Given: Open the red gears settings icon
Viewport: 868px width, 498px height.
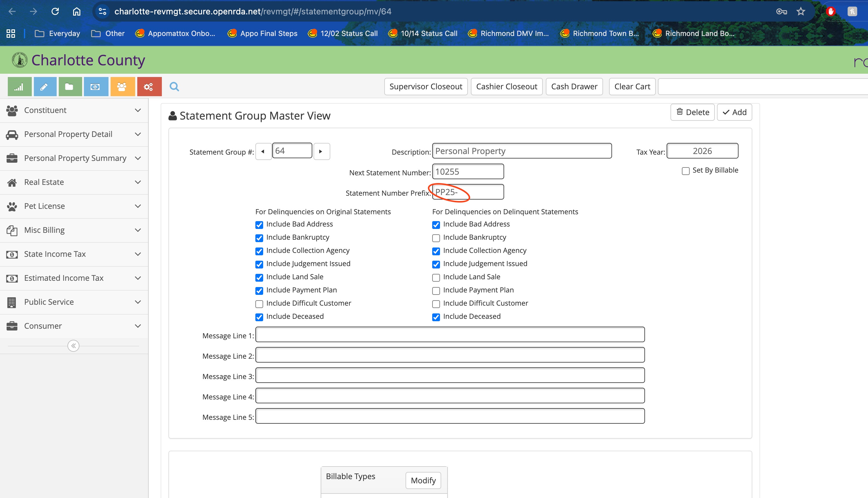Looking at the screenshot, I should tap(149, 87).
